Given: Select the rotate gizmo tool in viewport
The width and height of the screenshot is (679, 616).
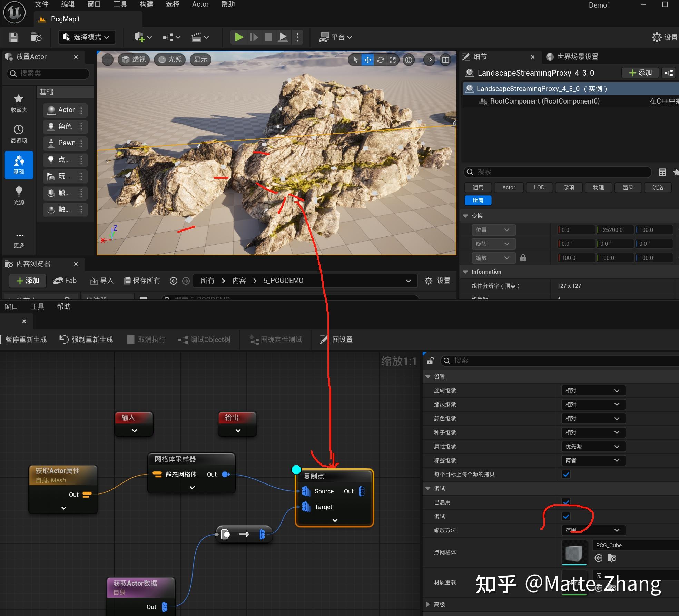Looking at the screenshot, I should pos(380,60).
